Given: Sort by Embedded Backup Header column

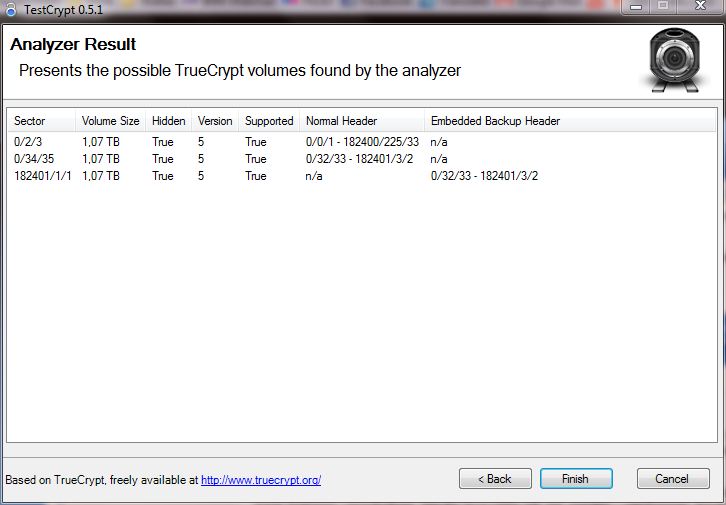Looking at the screenshot, I should click(x=570, y=121).
